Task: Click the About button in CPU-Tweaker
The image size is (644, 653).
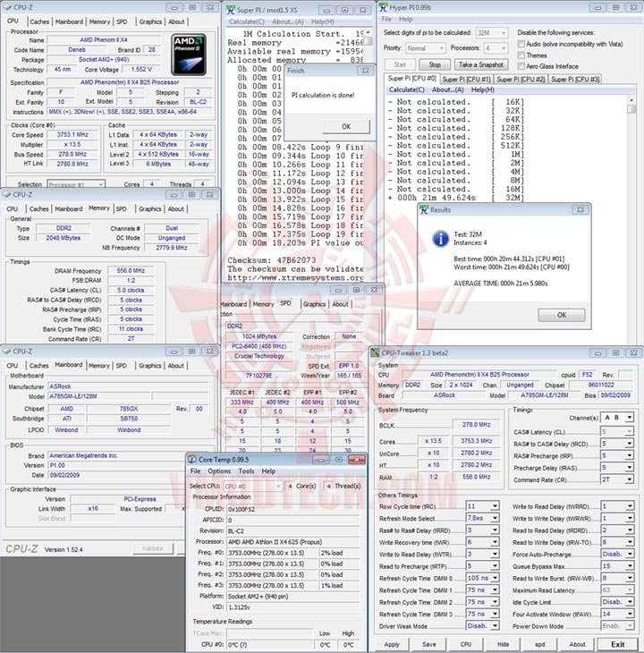Action: pos(577,644)
